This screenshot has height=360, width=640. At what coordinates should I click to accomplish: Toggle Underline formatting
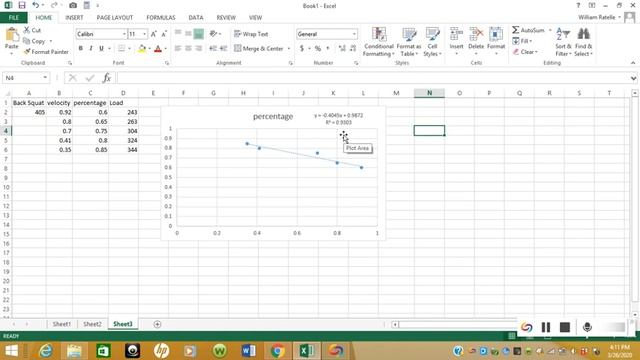pyautogui.click(x=101, y=49)
